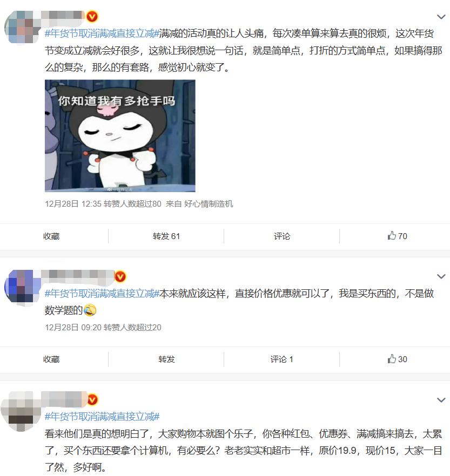Like the first post with 70 likes
Screen dimensions: 450x476
click(x=397, y=236)
